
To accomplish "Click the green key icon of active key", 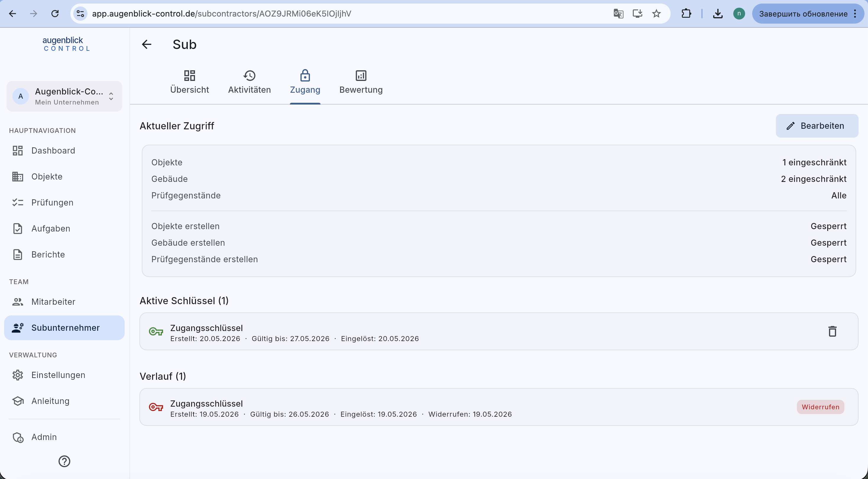I will (x=156, y=332).
